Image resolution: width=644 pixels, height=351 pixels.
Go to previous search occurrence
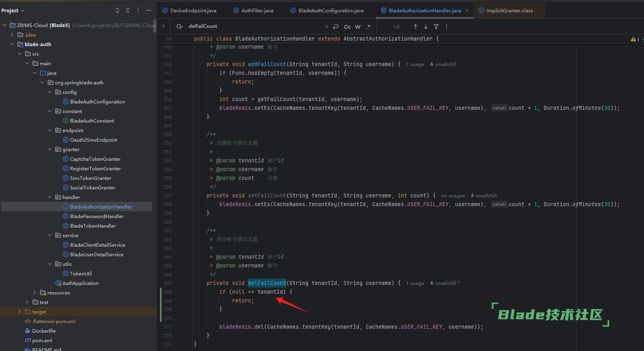tap(416, 27)
